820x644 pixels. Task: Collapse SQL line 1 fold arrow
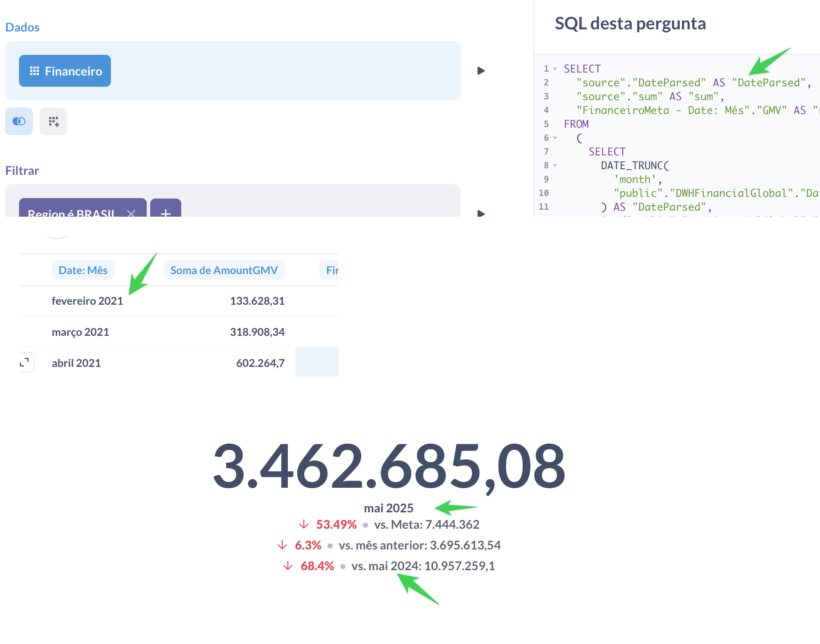pyautogui.click(x=555, y=69)
